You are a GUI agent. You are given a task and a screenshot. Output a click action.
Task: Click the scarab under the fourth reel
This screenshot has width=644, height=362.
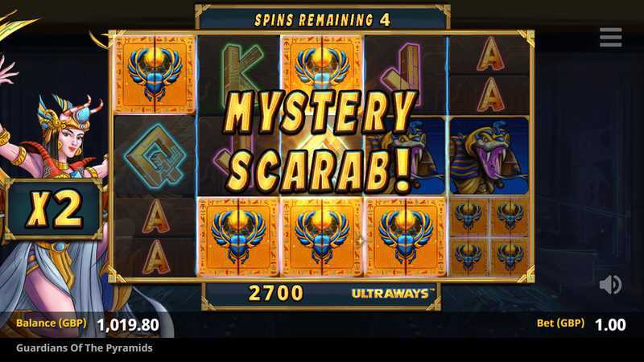tap(405, 237)
